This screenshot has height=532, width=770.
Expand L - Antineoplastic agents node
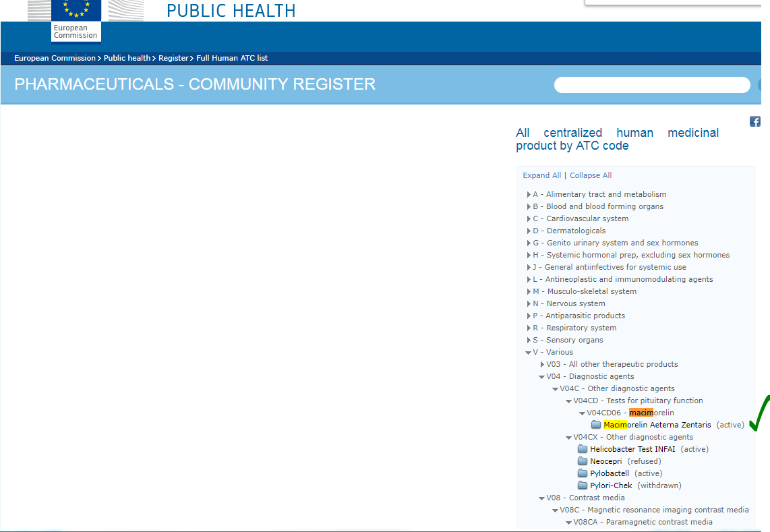click(529, 280)
